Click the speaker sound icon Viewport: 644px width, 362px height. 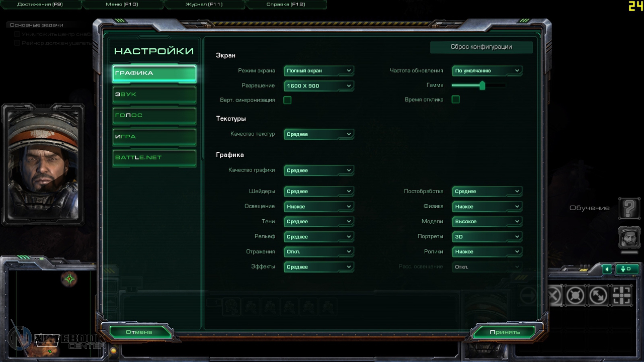(607, 269)
